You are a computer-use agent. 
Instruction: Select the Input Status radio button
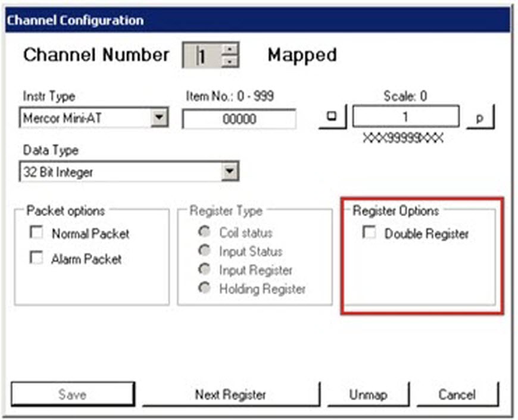point(205,251)
